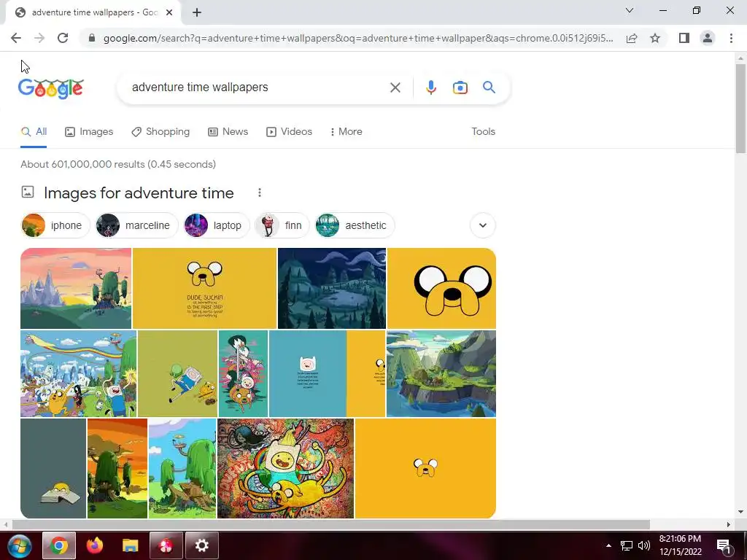Go forward with the arrow button
The height and width of the screenshot is (560, 747).
pos(39,38)
